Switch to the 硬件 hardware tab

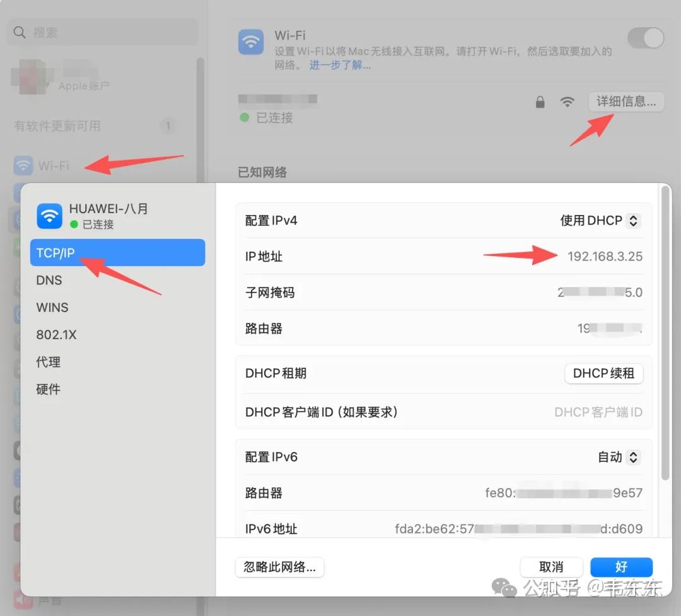pyautogui.click(x=49, y=389)
